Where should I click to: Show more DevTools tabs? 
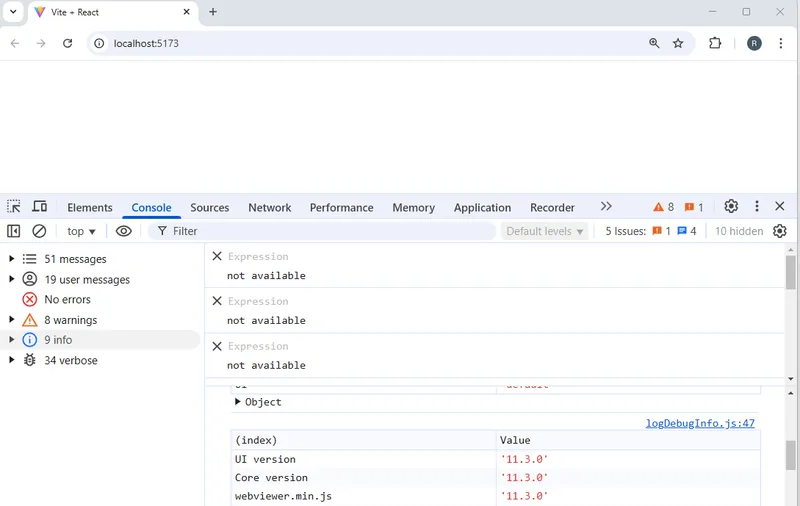click(x=606, y=207)
